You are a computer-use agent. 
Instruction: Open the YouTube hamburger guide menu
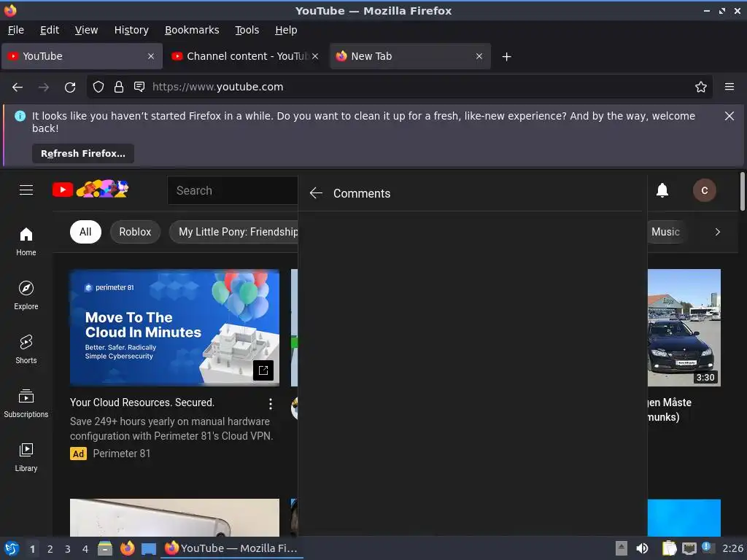coord(26,190)
